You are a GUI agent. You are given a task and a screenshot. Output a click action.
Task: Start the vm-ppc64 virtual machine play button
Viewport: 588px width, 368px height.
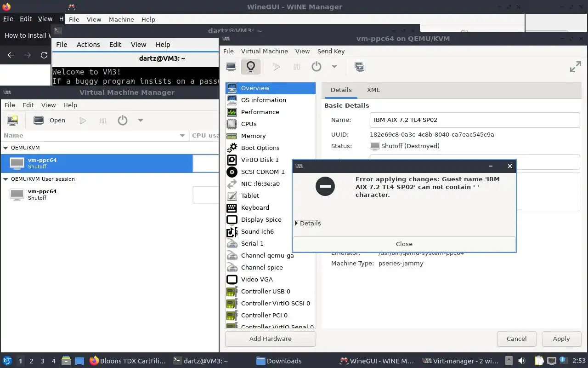[277, 67]
